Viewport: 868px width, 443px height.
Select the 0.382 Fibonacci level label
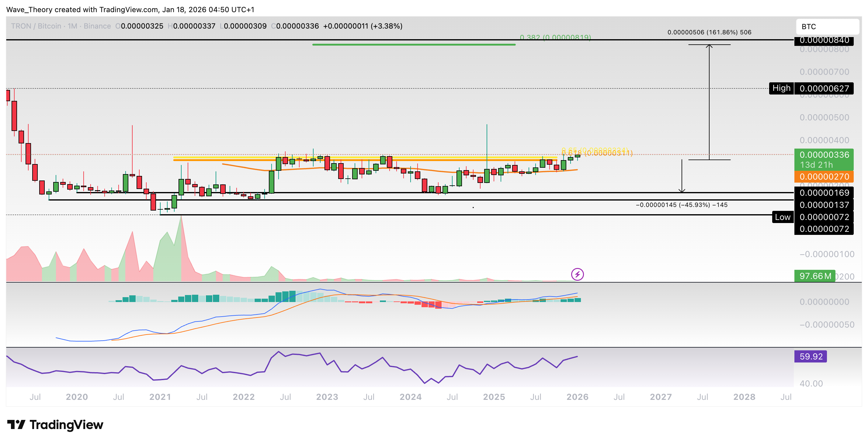click(x=555, y=38)
